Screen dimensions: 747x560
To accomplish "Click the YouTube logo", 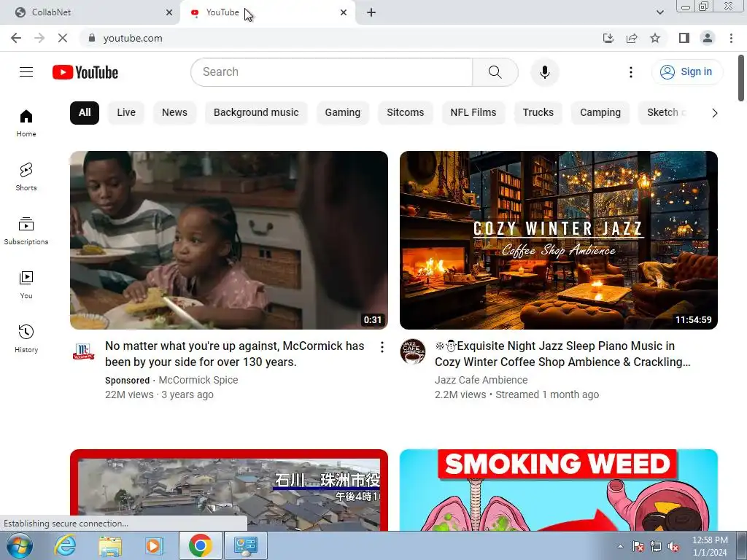I will (x=85, y=72).
